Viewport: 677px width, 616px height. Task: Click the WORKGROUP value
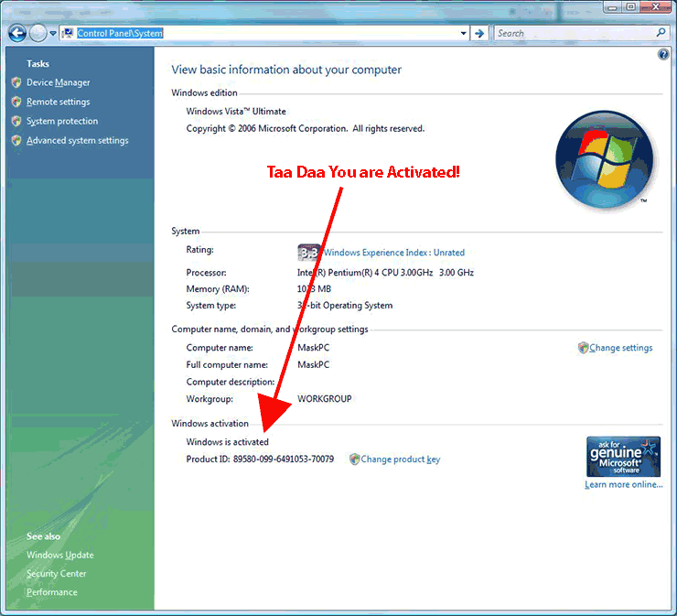point(324,399)
